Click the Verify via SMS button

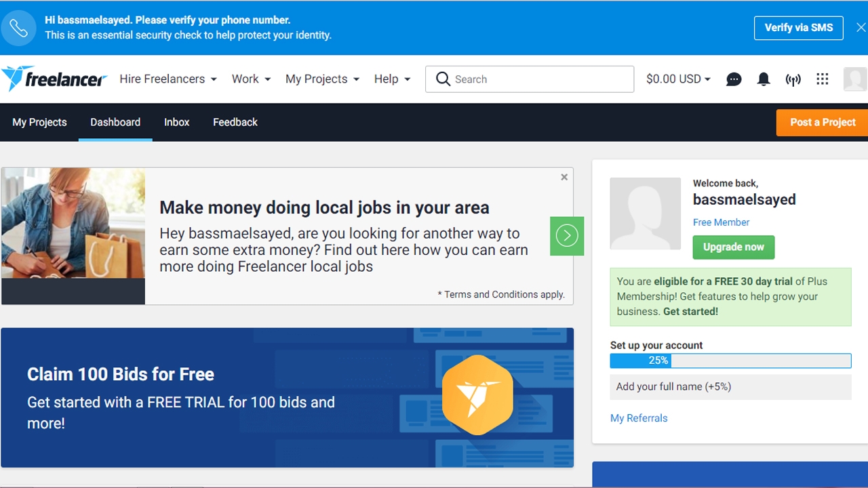click(x=799, y=28)
